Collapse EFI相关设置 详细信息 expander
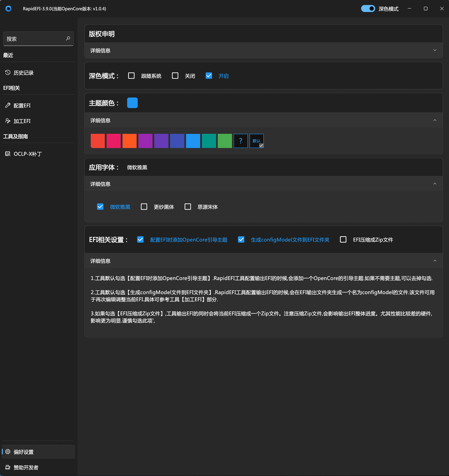 435,261
